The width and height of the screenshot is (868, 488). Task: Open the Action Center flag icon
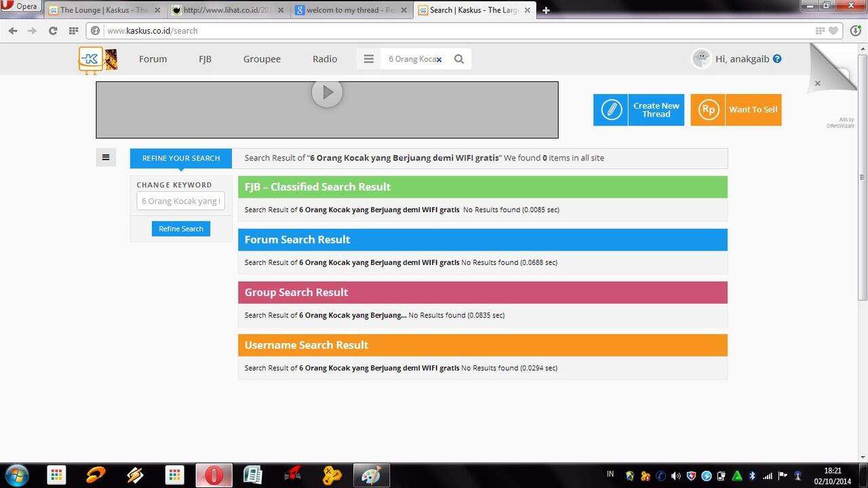tap(783, 476)
